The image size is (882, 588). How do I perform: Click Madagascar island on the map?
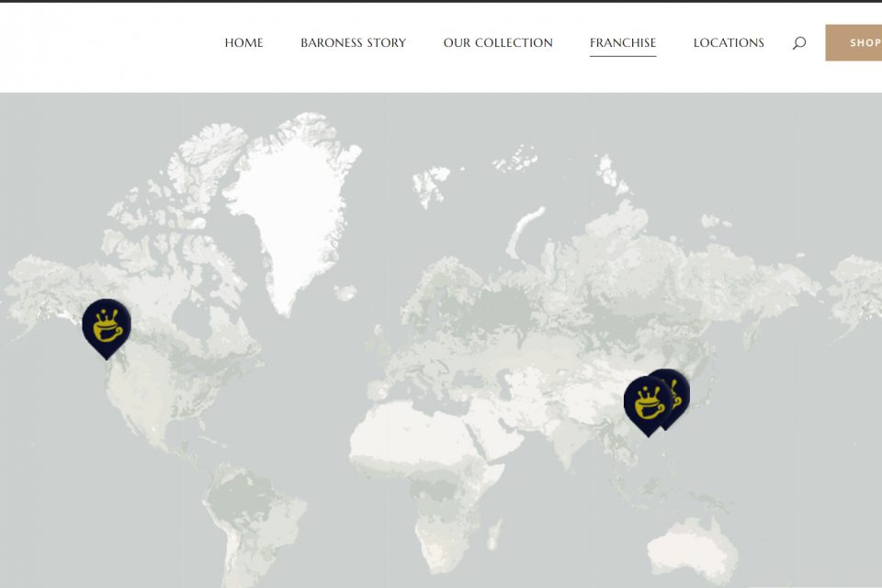point(494,534)
